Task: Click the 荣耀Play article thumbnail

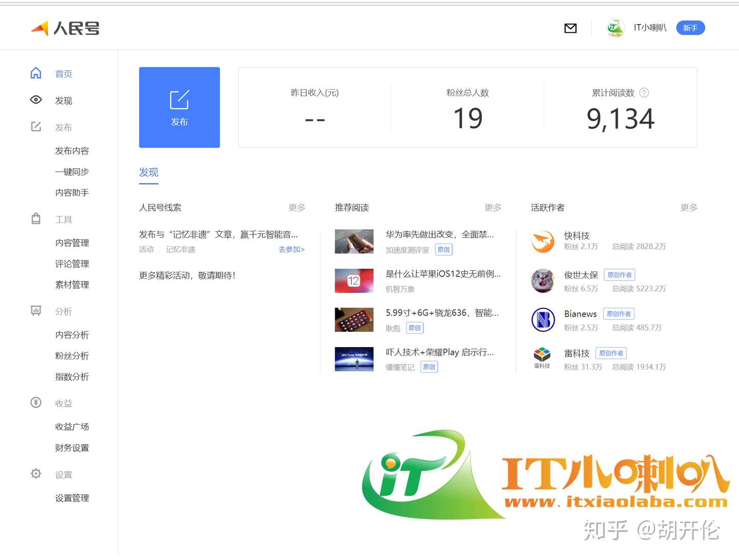Action: 354,359
